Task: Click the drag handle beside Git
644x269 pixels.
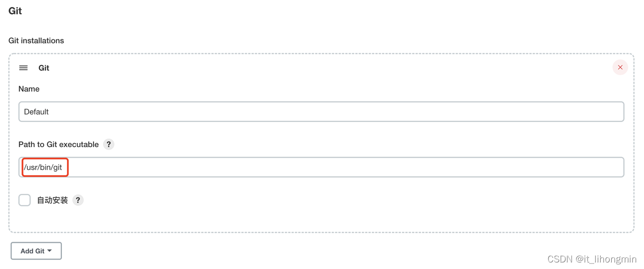Action: (x=23, y=68)
